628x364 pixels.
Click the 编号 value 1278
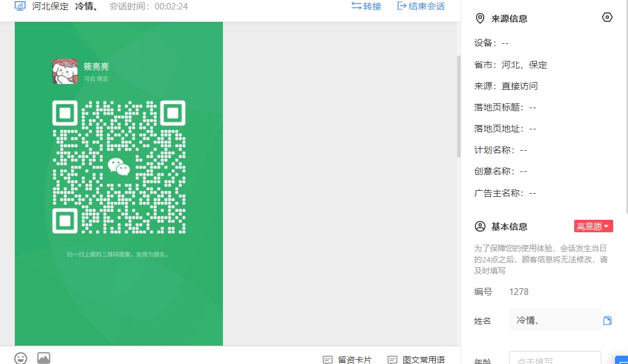[x=519, y=292]
